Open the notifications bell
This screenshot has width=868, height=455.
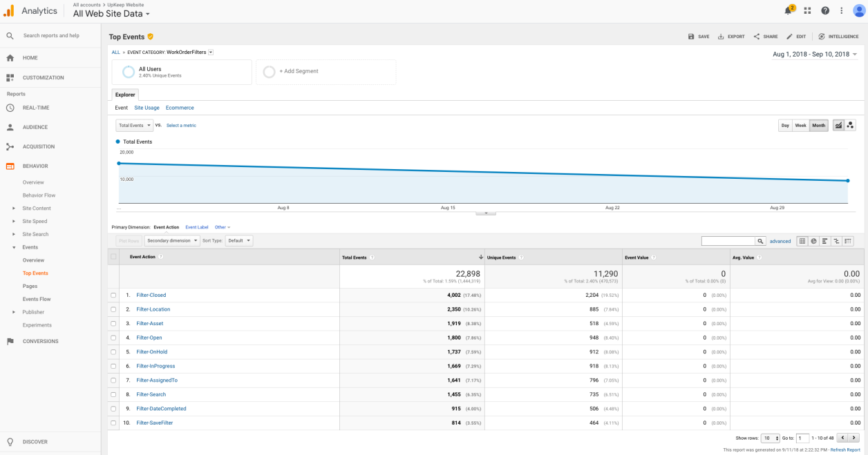pos(789,10)
